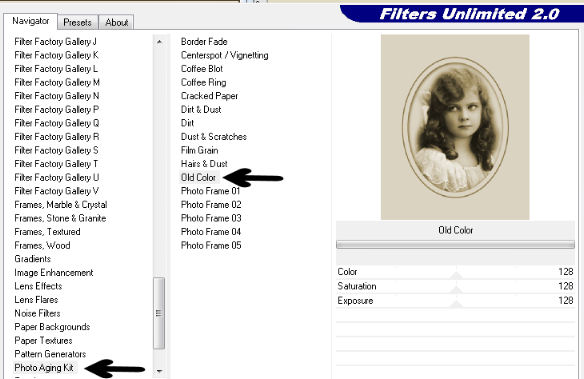Select Filter Factory Gallery T category
The image size is (584, 379).
click(x=56, y=164)
